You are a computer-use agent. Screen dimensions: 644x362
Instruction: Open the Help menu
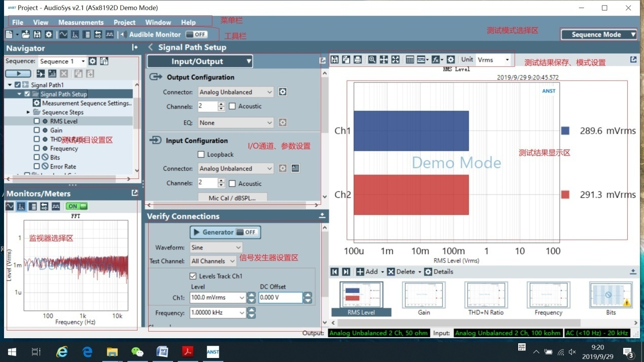coord(188,22)
